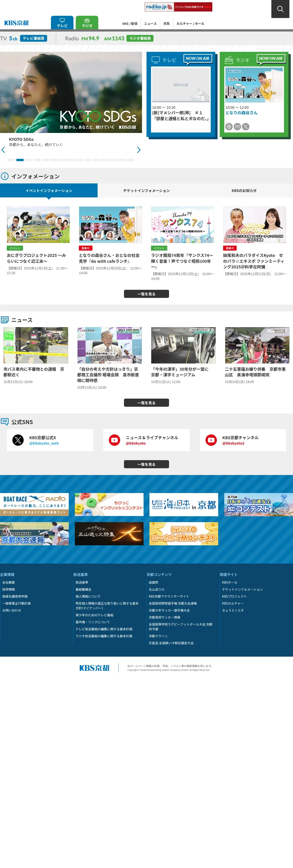
Task: Click the KBS京都 footer logo
Action: click(x=94, y=668)
